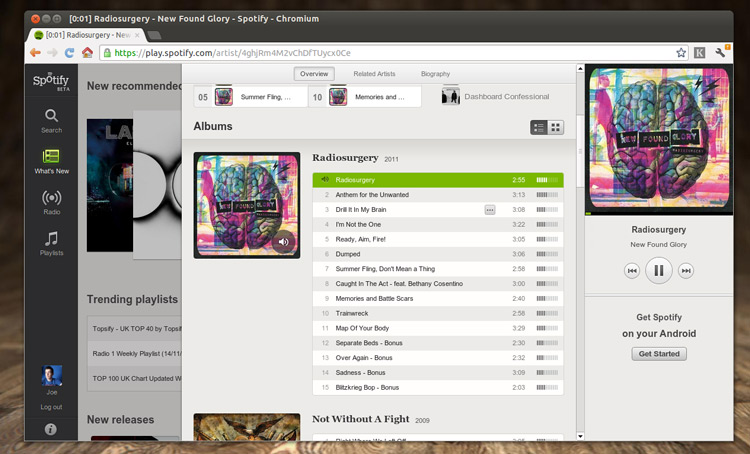750x454 pixels.
Task: Click Radiosurgery title in the player panel
Action: click(659, 230)
